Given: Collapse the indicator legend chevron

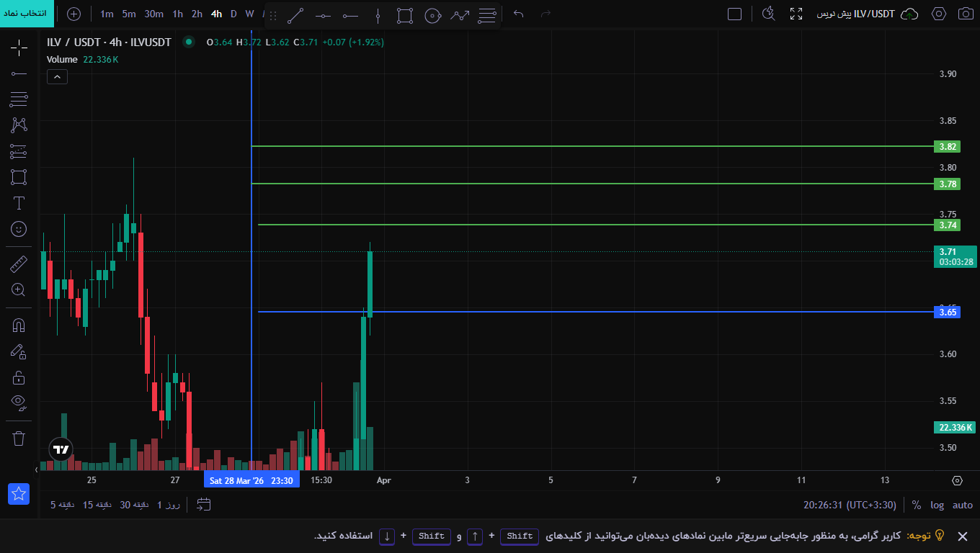Looking at the screenshot, I should tap(57, 76).
